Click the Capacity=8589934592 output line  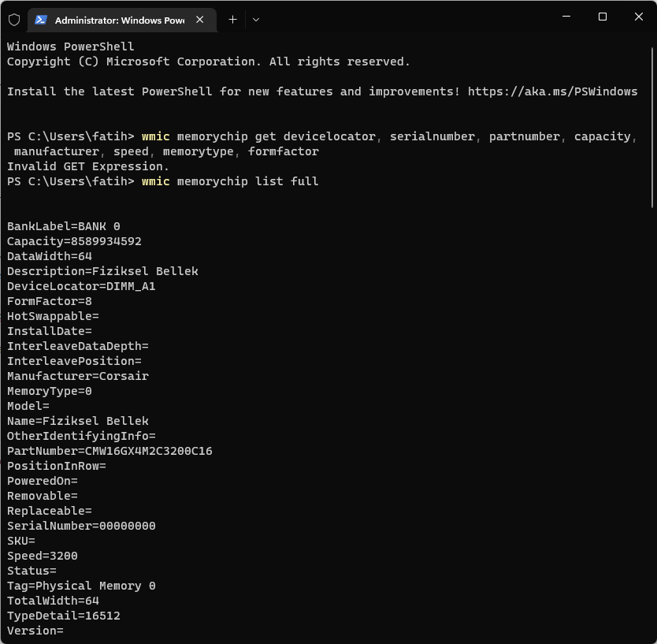tap(74, 241)
